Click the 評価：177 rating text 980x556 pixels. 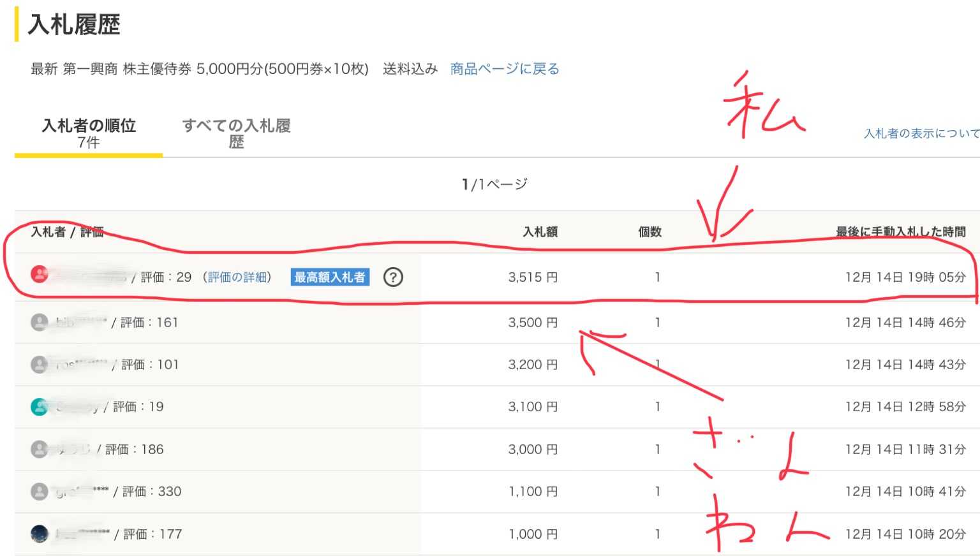152,534
